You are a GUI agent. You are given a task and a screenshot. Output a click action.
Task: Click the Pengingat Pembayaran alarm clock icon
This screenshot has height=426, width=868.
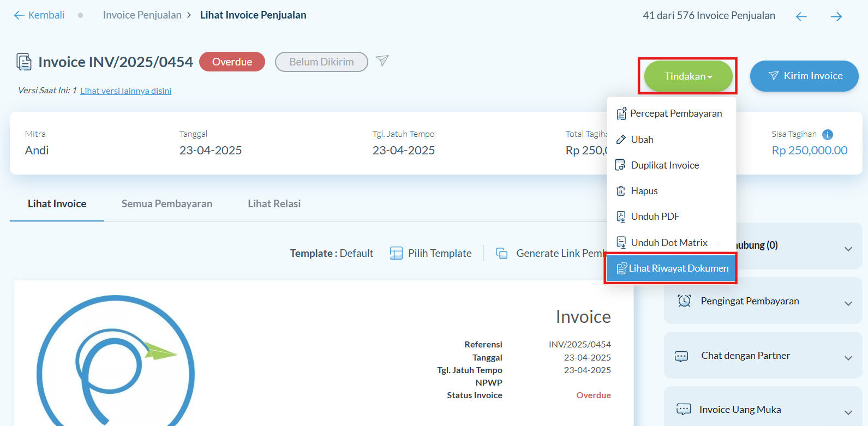pos(684,301)
